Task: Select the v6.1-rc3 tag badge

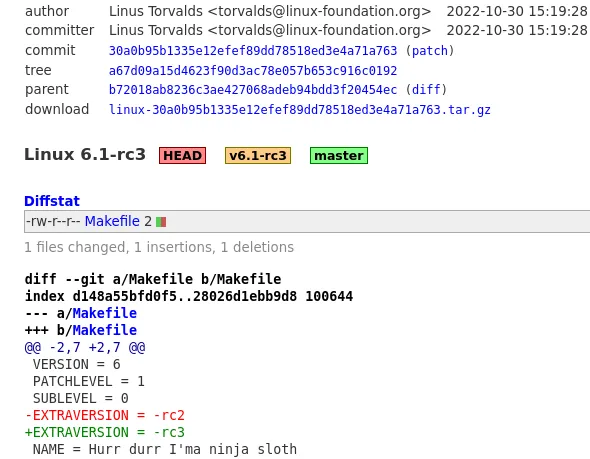Action: (x=258, y=155)
